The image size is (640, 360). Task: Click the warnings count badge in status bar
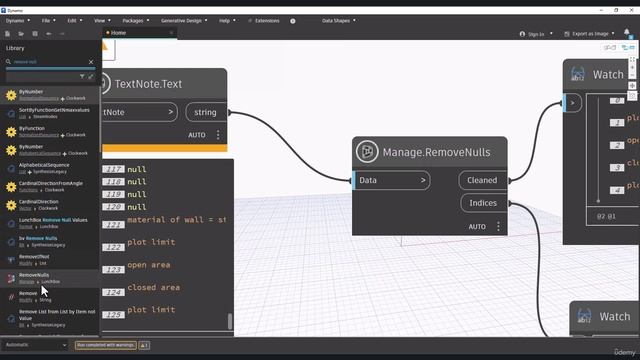point(144,345)
